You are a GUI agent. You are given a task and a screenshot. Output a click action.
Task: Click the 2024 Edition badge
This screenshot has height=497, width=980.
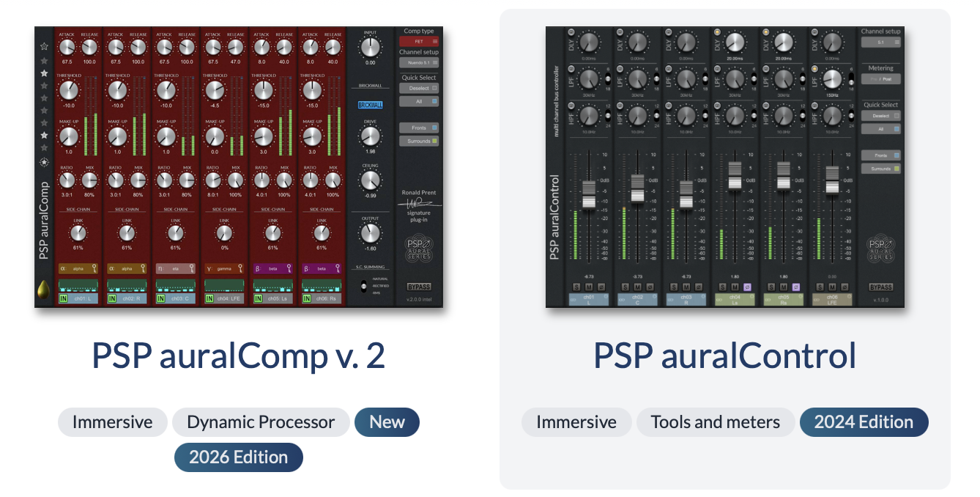[x=864, y=422]
